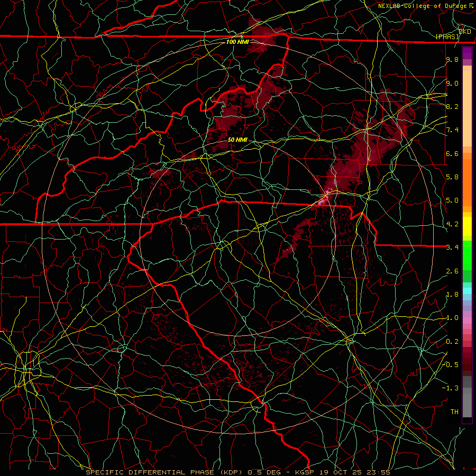This screenshot has width=476, height=476.
Task: Click the 7.4 value on the color scale
Action: (x=452, y=130)
